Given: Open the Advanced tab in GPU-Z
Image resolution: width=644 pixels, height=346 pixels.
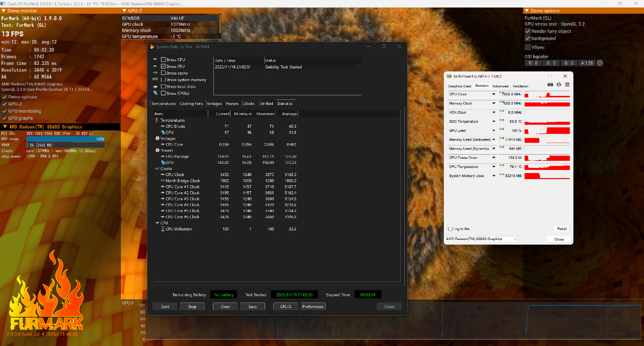Looking at the screenshot, I should pyautogui.click(x=500, y=86).
